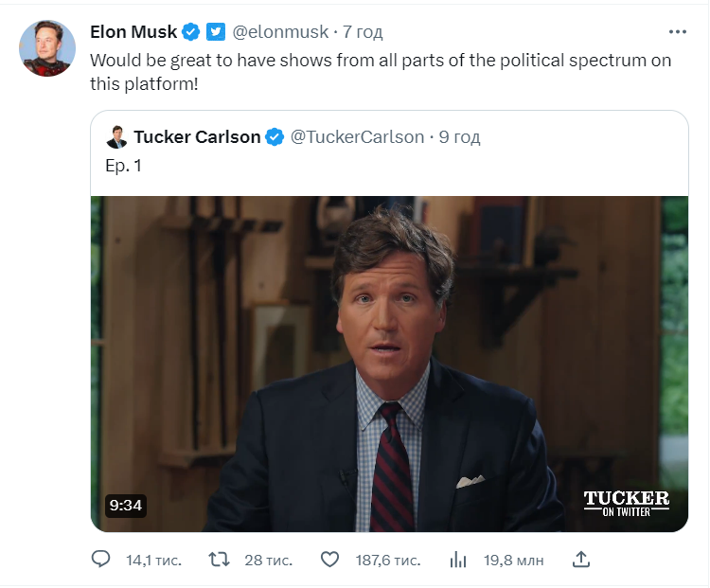
Task: Click Tucker Carlson's verified checkmark badge
Action: [275, 136]
